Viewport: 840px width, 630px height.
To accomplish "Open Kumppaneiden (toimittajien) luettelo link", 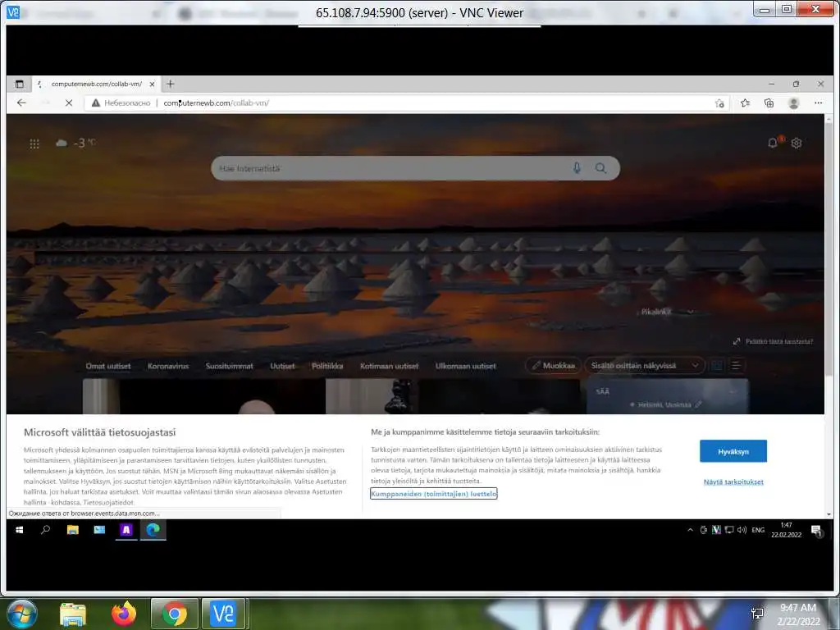I will tap(434, 493).
